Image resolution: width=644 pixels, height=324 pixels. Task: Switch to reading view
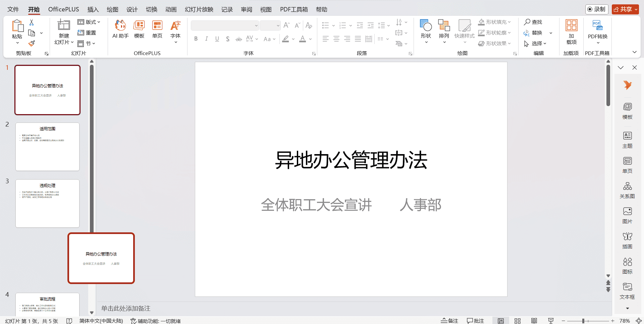(534, 321)
